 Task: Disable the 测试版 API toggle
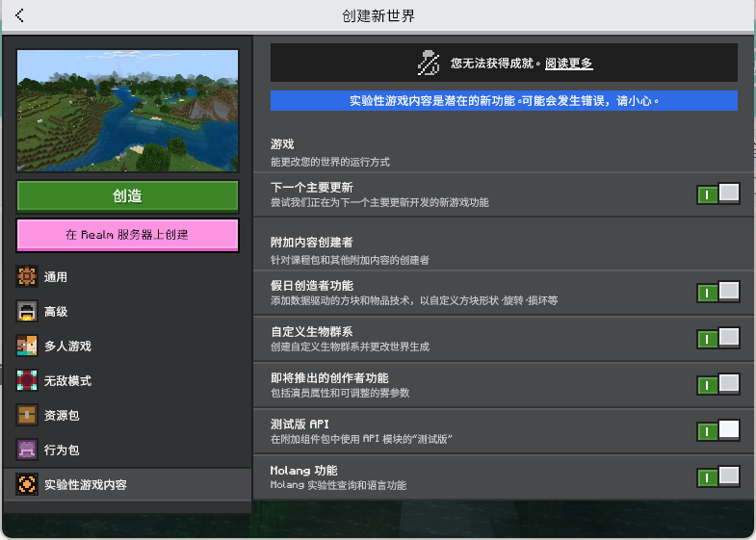point(717,430)
